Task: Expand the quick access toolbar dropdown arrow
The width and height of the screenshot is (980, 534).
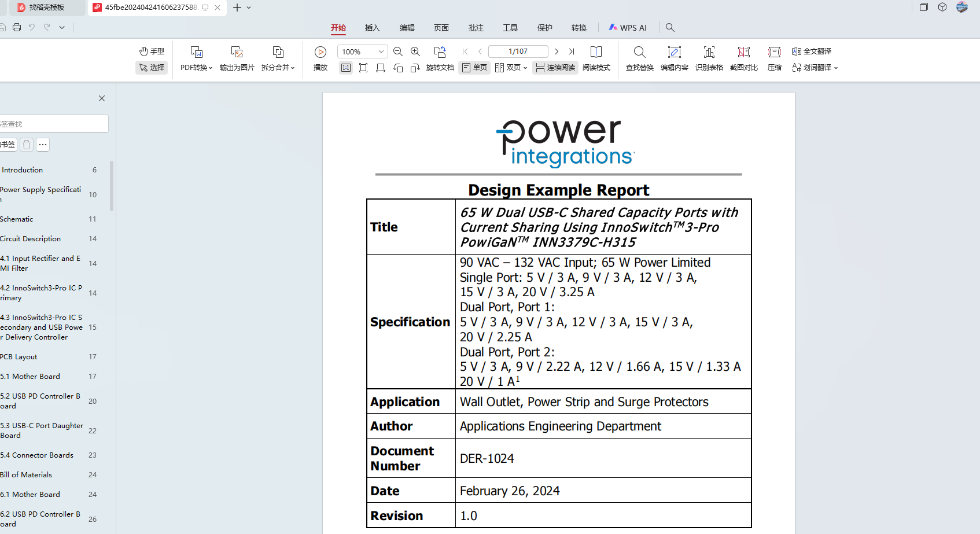Action: click(62, 27)
